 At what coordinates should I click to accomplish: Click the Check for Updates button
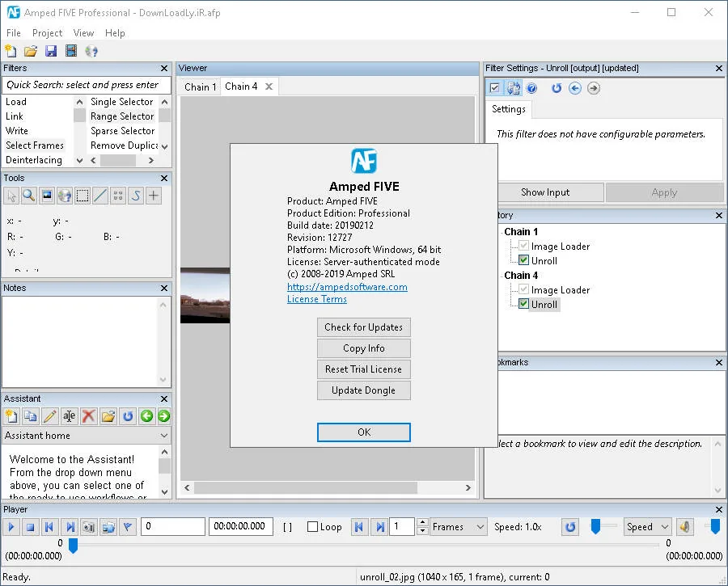point(363,327)
